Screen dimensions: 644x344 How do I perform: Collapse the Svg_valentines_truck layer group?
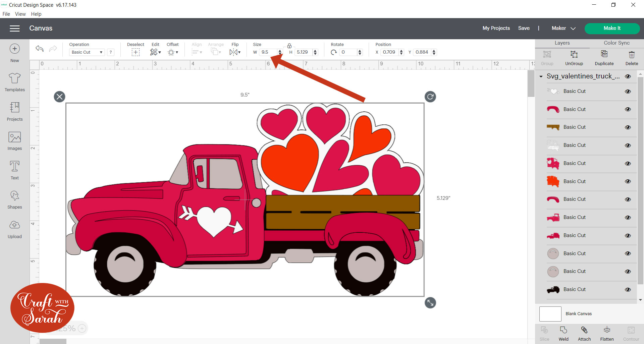pyautogui.click(x=541, y=76)
